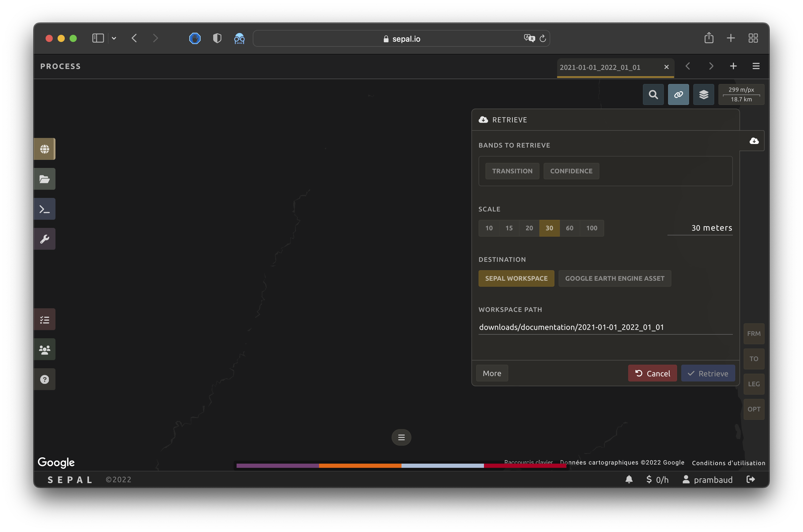Open the recipe hamburger menu at top right
This screenshot has height=532, width=803.
[756, 66]
